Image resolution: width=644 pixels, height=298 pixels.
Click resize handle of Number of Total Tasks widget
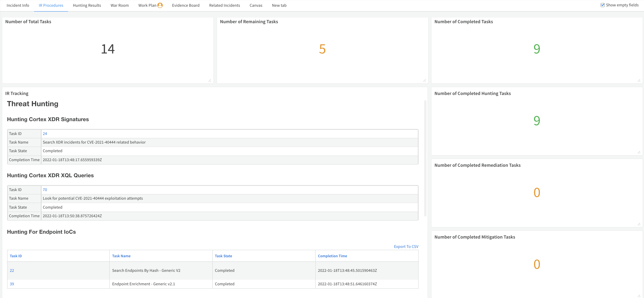point(210,80)
